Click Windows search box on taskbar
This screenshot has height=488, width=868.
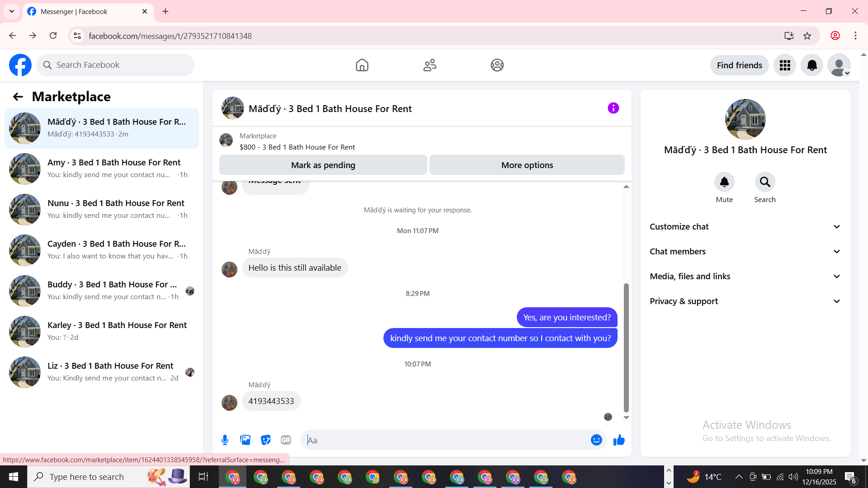point(108,477)
